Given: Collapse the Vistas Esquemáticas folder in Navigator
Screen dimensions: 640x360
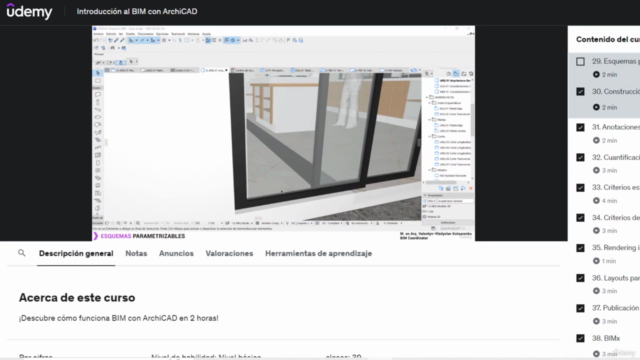Looking at the screenshot, I should 430,103.
